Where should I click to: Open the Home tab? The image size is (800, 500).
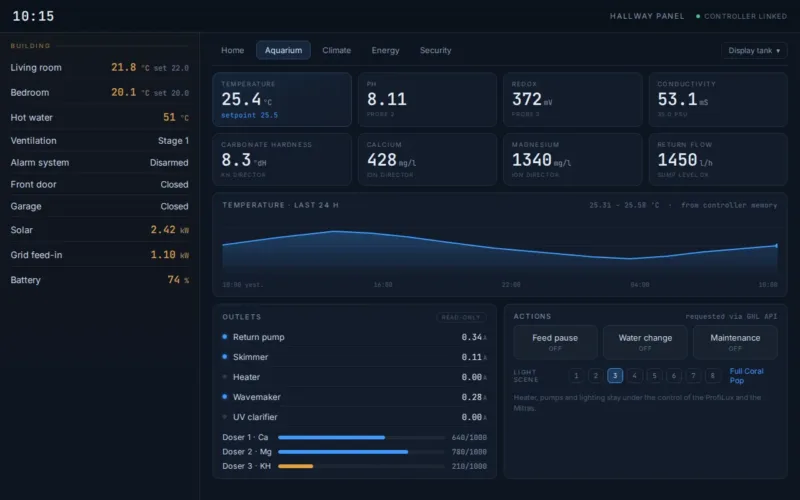232,50
